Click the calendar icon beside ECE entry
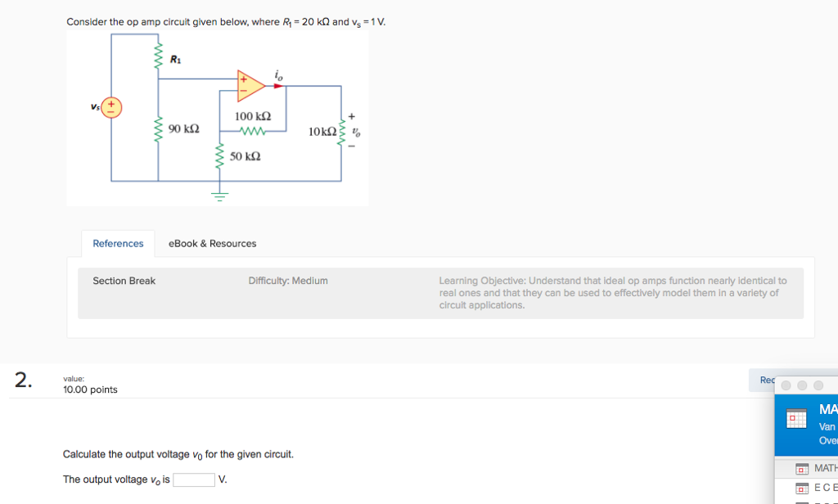838x504 pixels. (801, 488)
